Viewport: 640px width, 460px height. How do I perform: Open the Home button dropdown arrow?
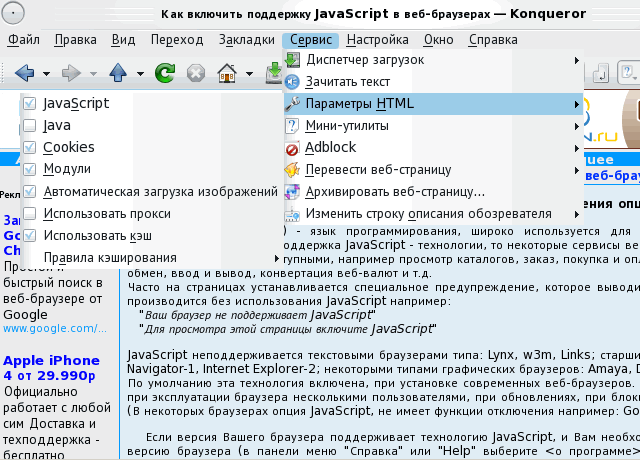[249, 74]
